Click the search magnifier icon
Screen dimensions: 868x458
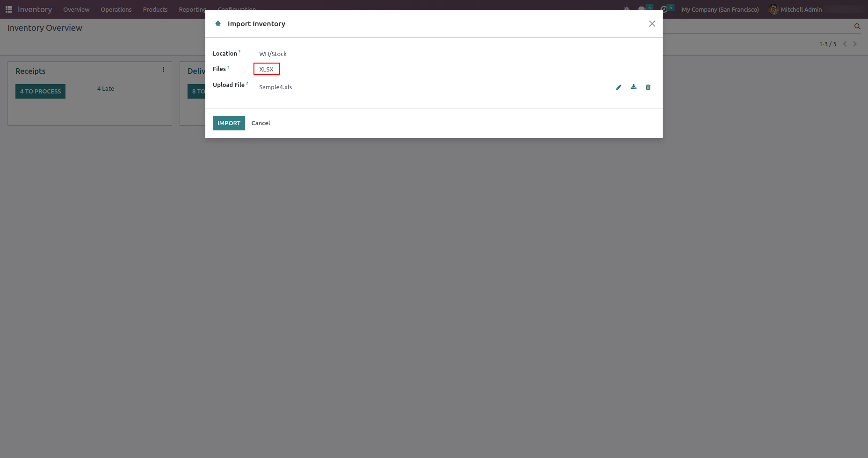coord(857,27)
